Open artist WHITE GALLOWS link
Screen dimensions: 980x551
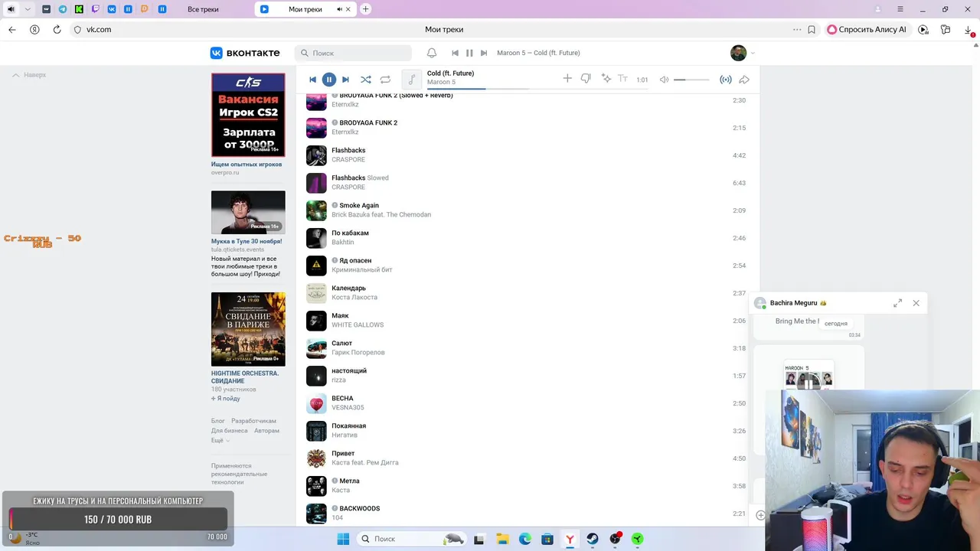pyautogui.click(x=358, y=324)
